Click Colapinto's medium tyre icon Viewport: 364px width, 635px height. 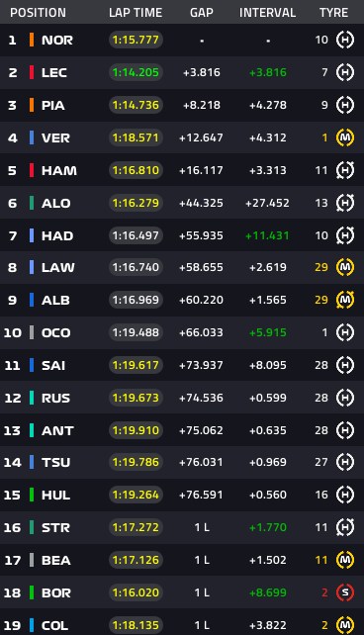(x=345, y=625)
